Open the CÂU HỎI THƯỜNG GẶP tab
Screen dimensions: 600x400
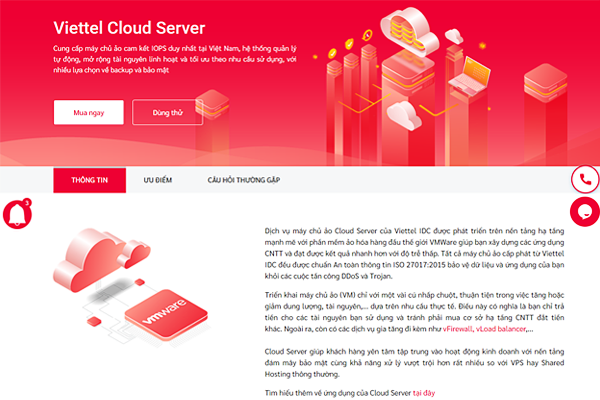click(244, 180)
